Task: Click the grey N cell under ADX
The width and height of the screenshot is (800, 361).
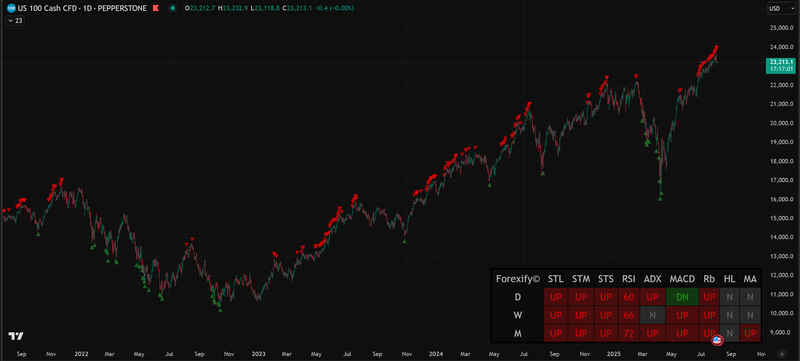Action: (653, 315)
